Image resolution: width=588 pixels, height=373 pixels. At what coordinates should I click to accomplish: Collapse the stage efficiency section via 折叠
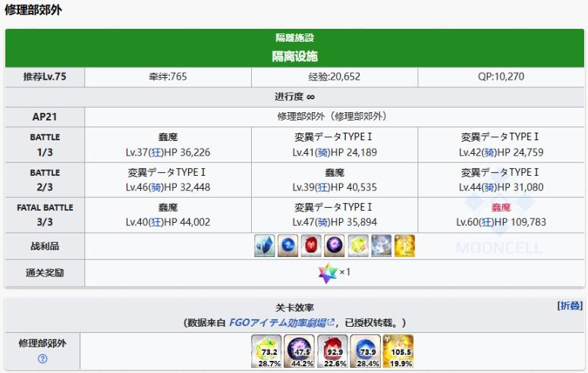pyautogui.click(x=570, y=306)
